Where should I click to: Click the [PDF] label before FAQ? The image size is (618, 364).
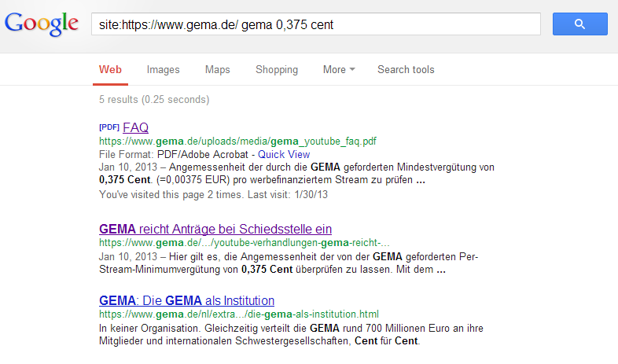point(109,127)
